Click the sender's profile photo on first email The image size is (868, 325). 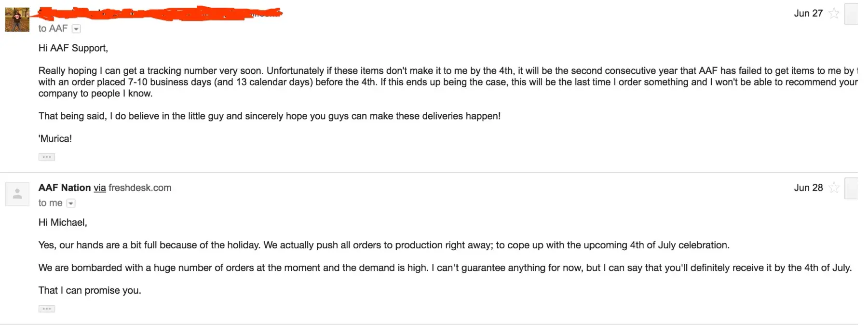click(x=17, y=20)
